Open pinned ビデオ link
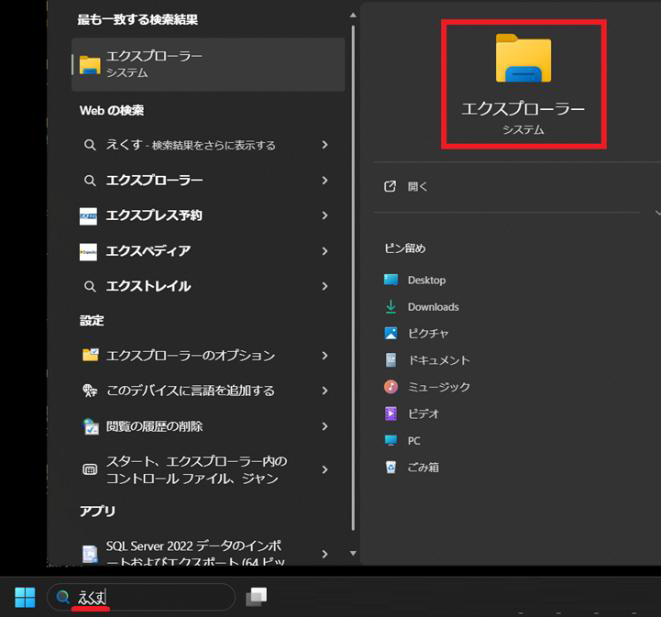Screen dimensions: 661x617 [x=423, y=414]
